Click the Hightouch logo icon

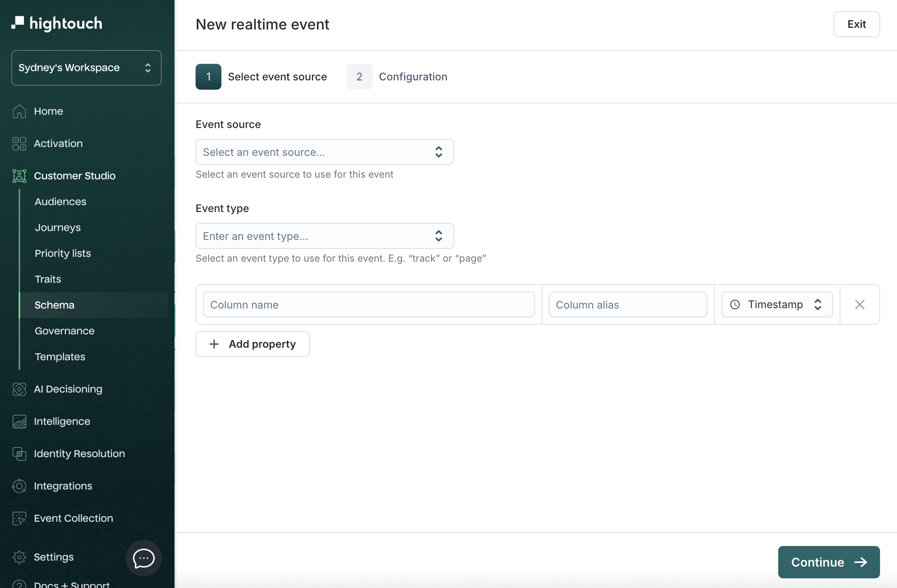point(17,23)
